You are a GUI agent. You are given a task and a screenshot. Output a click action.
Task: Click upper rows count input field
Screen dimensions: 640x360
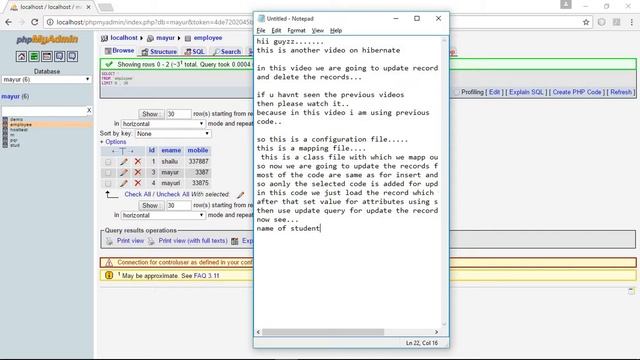click(178, 114)
